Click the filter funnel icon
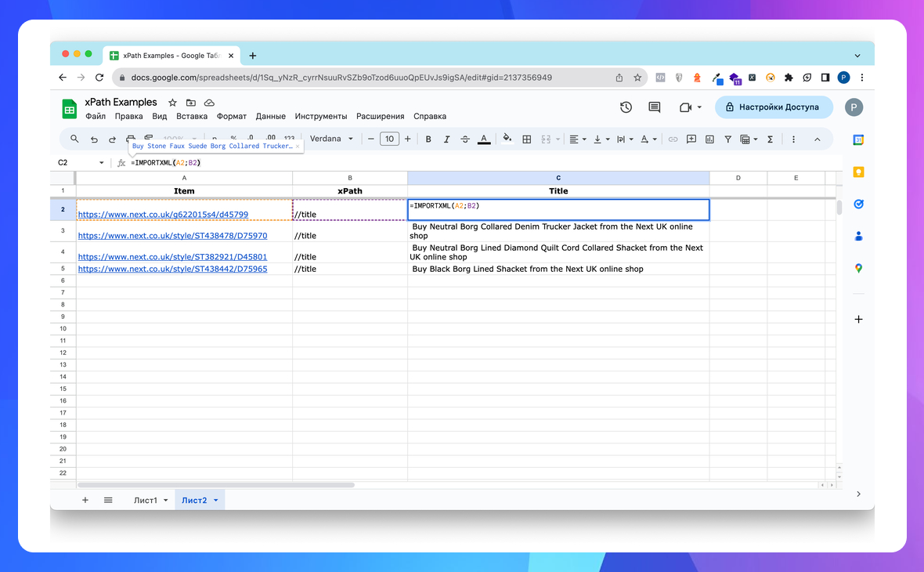Screen dimensions: 924x572 coord(727,139)
